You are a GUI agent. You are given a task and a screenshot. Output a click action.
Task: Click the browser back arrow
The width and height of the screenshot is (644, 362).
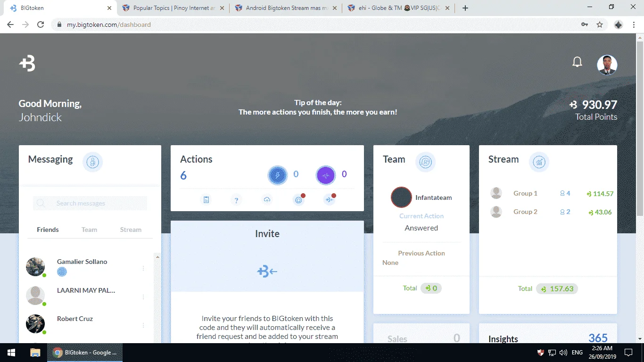click(x=10, y=25)
